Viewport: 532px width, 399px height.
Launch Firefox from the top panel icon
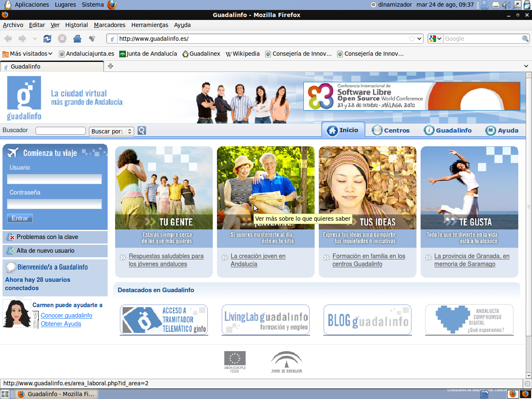tap(112, 5)
